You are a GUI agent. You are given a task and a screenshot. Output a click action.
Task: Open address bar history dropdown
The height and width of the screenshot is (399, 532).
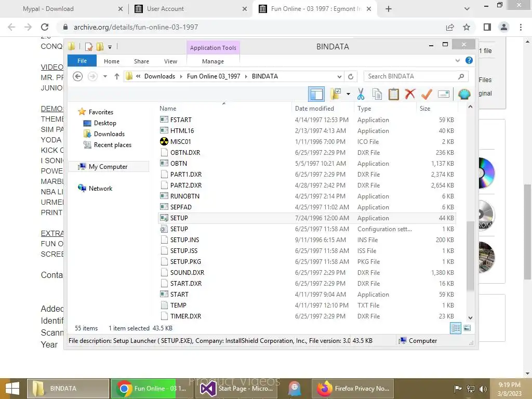(339, 76)
